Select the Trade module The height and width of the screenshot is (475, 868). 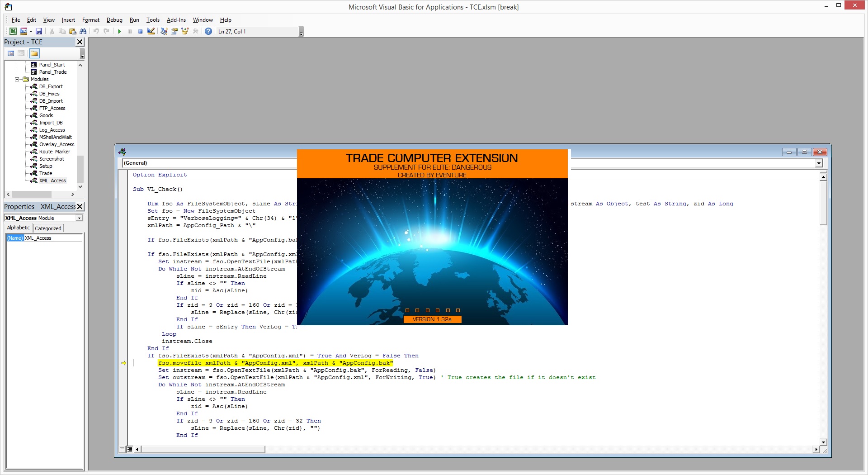(46, 173)
